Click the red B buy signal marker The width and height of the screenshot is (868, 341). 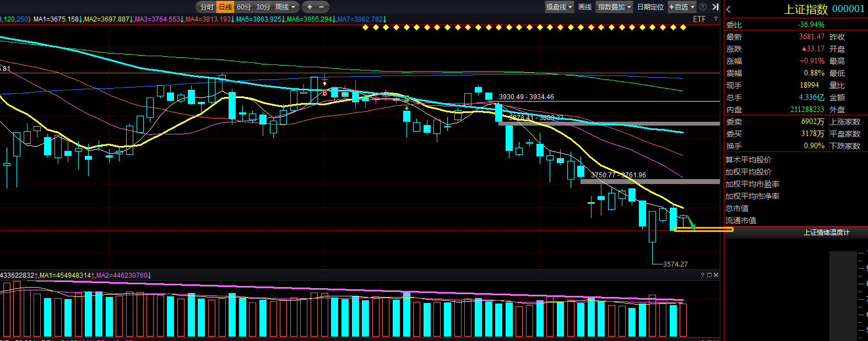(324, 93)
